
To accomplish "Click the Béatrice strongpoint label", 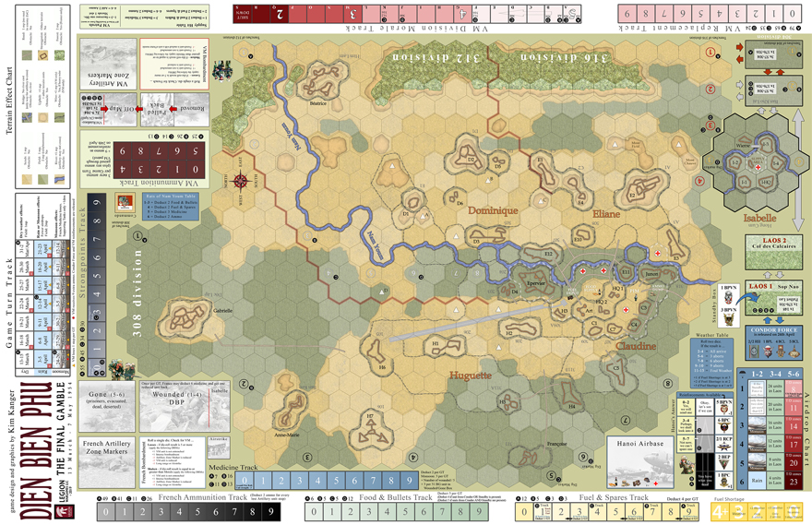I will click(x=318, y=103).
